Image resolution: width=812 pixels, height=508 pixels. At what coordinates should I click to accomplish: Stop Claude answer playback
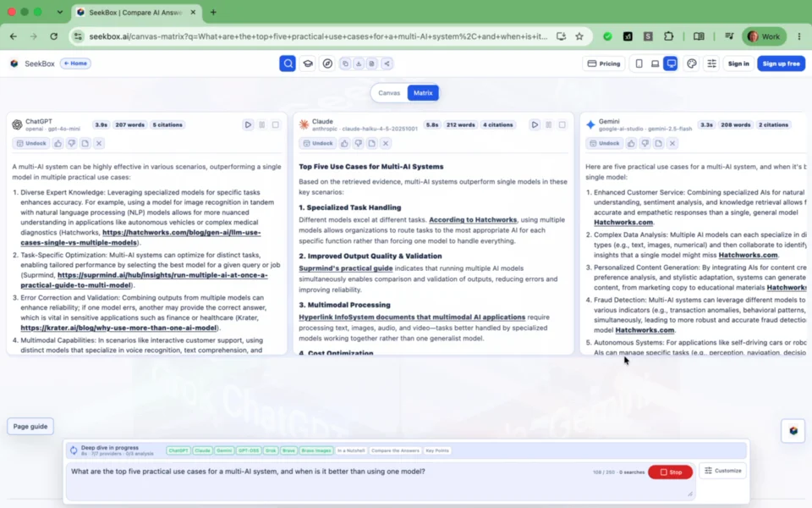click(562, 125)
